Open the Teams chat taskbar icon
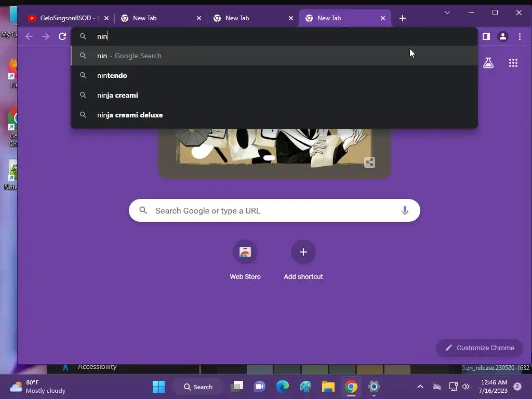532x399 pixels. pos(260,387)
